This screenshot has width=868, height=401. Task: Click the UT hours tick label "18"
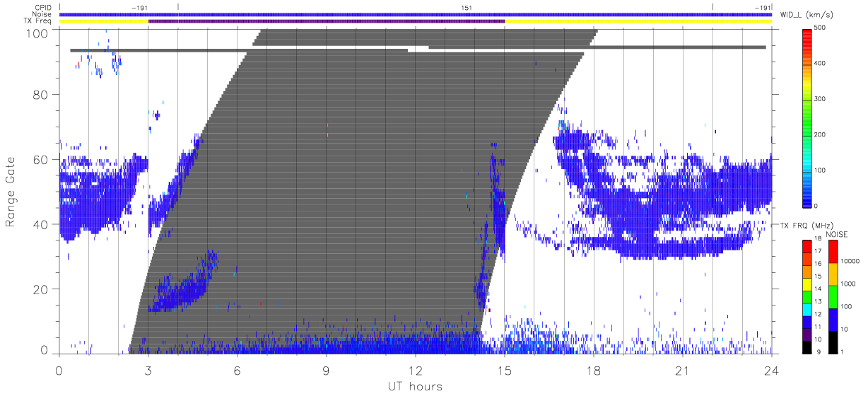coord(594,371)
